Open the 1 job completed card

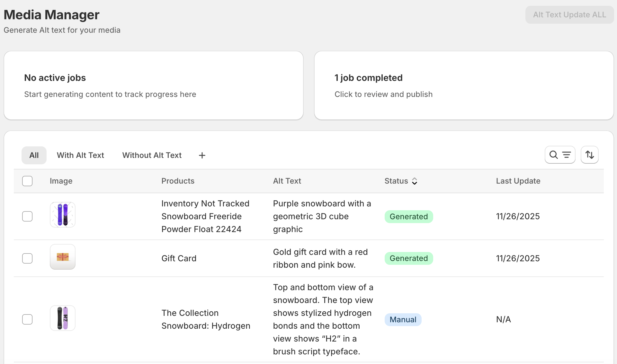click(464, 86)
